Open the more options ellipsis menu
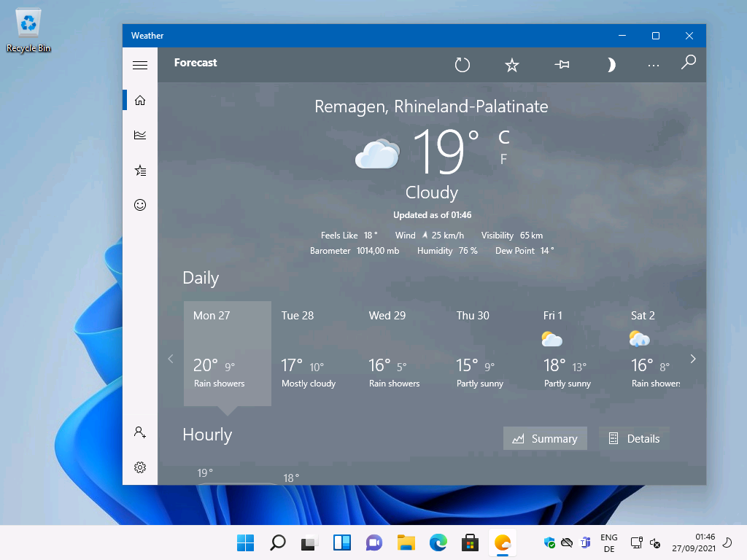Image resolution: width=747 pixels, height=560 pixels. pos(654,65)
